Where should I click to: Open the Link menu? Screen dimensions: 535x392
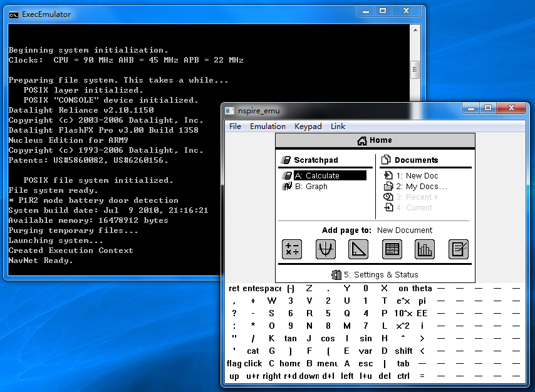(338, 126)
